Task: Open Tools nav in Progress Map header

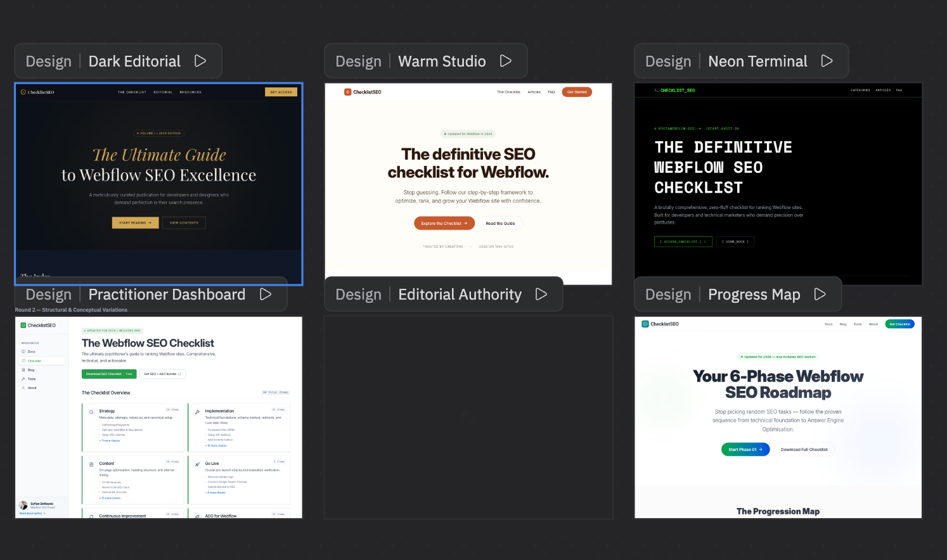Action: tap(858, 324)
